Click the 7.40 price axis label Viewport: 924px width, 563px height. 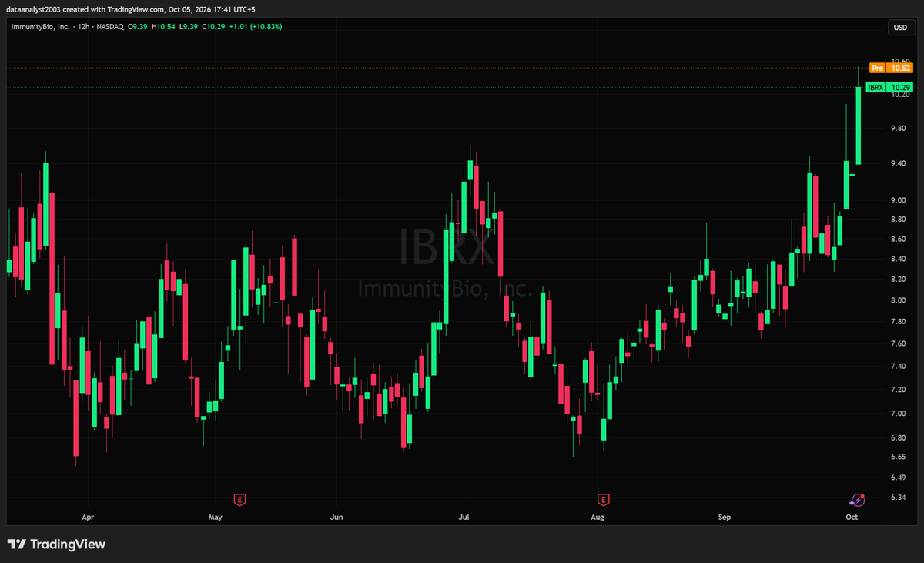coord(899,367)
